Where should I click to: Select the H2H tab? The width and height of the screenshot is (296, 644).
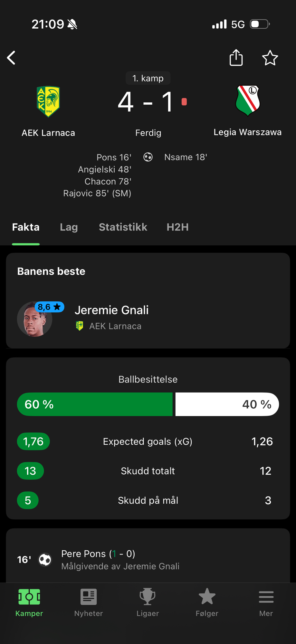click(x=177, y=227)
